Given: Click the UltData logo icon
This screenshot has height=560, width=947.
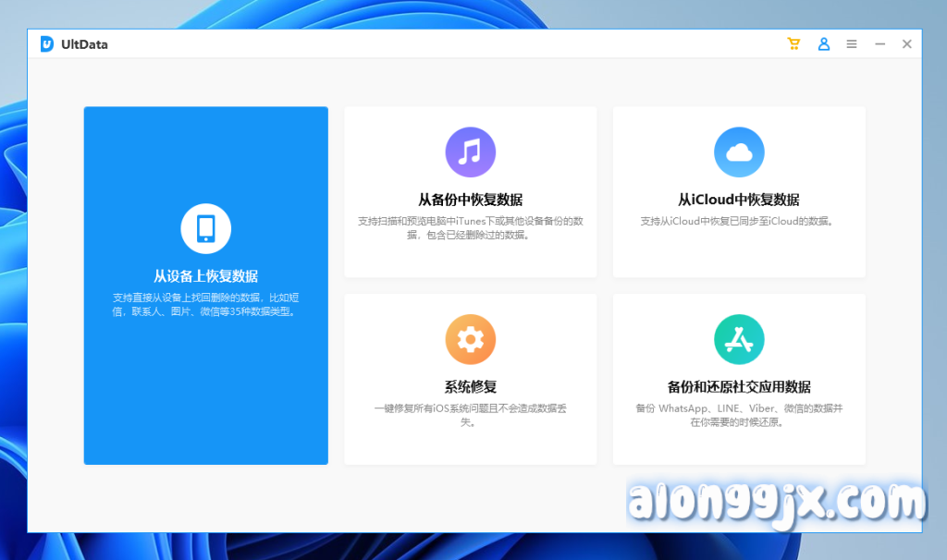Looking at the screenshot, I should pyautogui.click(x=47, y=44).
